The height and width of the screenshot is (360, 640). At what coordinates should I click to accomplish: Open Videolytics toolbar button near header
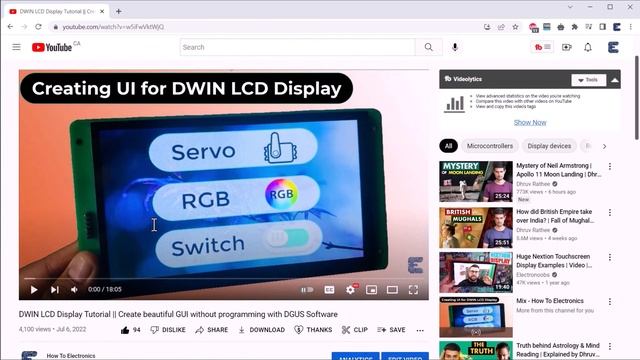542,47
